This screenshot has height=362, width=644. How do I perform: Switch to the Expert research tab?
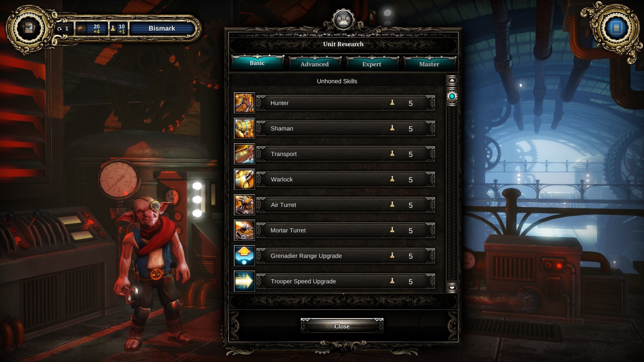tap(372, 64)
